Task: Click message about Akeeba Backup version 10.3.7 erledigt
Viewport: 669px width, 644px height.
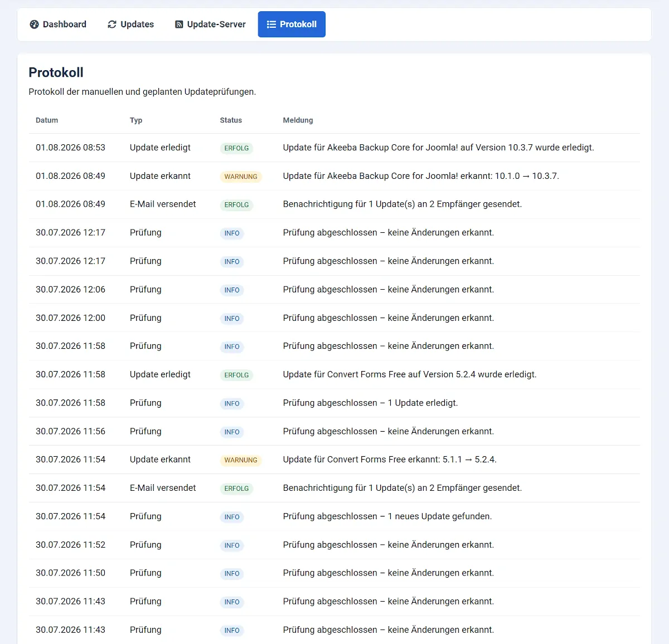Action: [438, 148]
